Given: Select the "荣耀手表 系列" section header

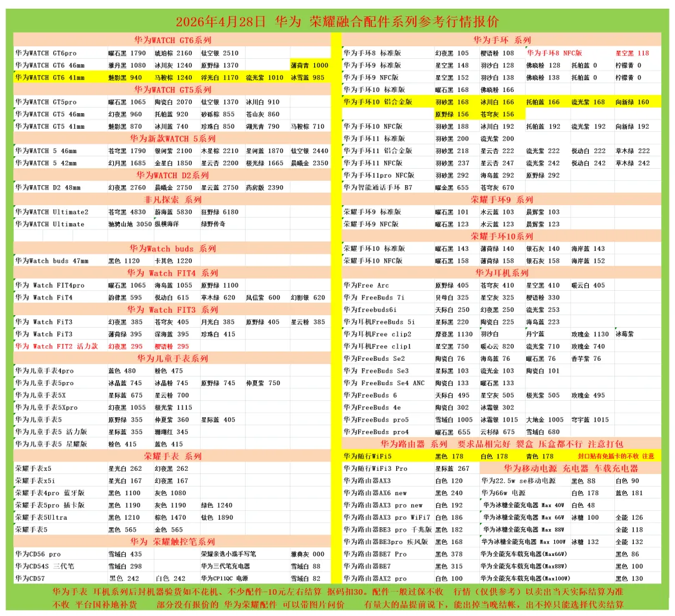Looking at the screenshot, I should tap(172, 456).
